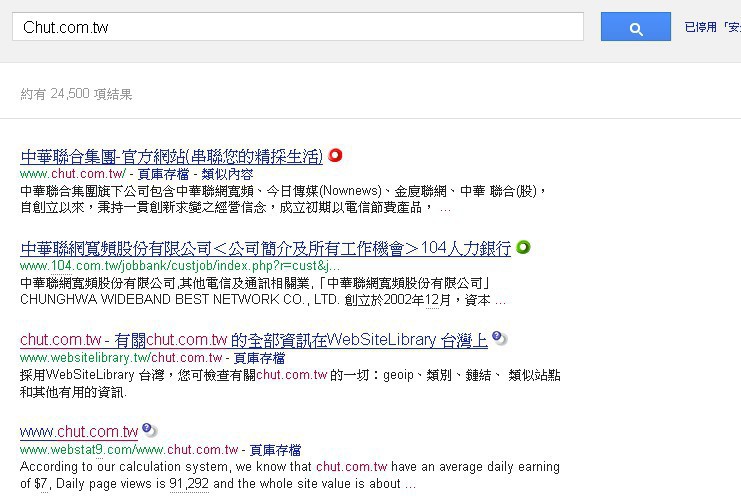Click green URL www.webstat9.com/www.chut.com.tw
Screen dimensions: 741x503
click(x=129, y=450)
